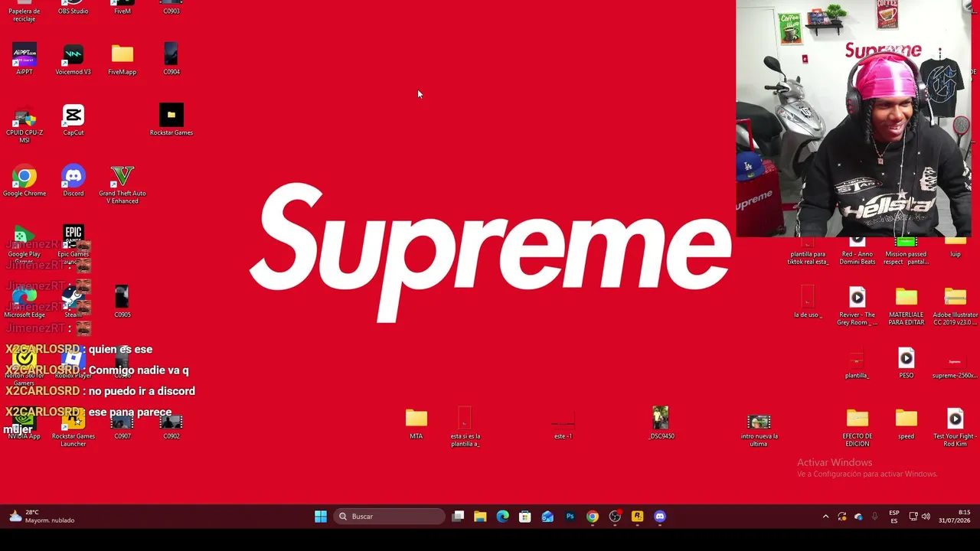
Task: Open the CPUID CPU-Z MSI shortcut
Action: [24, 125]
